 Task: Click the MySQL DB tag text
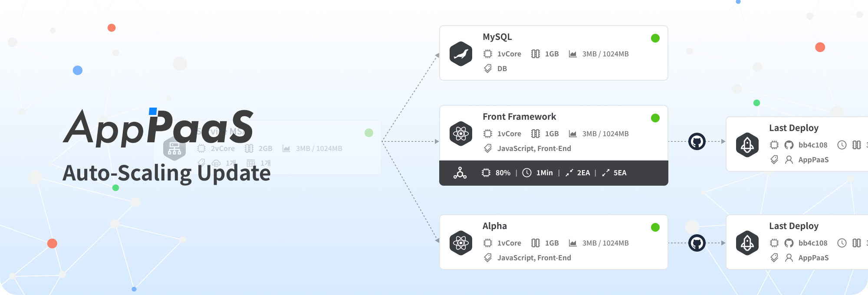[x=502, y=69]
